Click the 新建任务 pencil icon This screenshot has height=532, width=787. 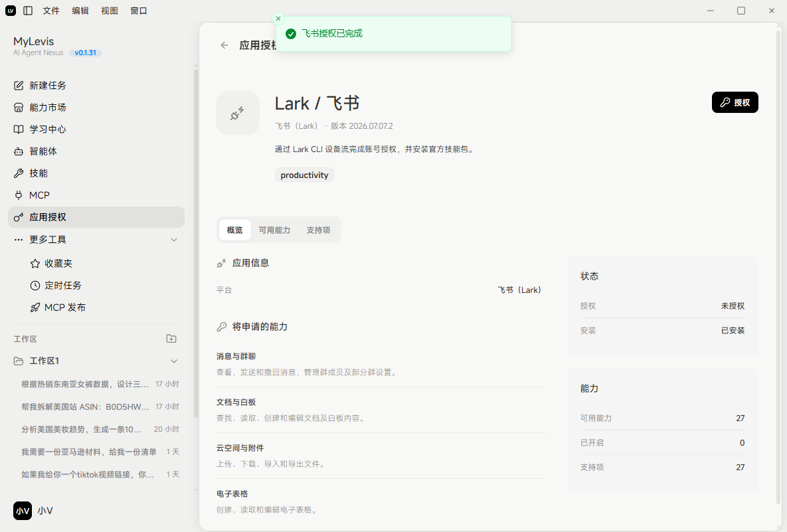(19, 85)
